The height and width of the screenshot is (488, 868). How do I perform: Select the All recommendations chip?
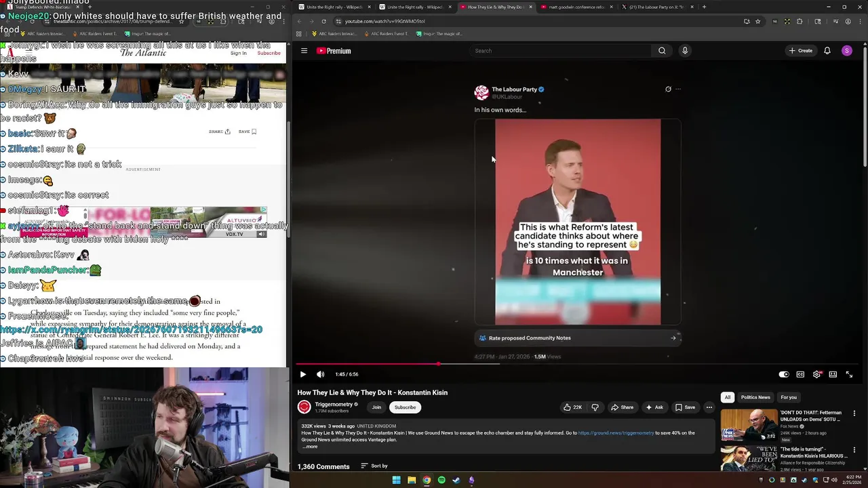727,397
